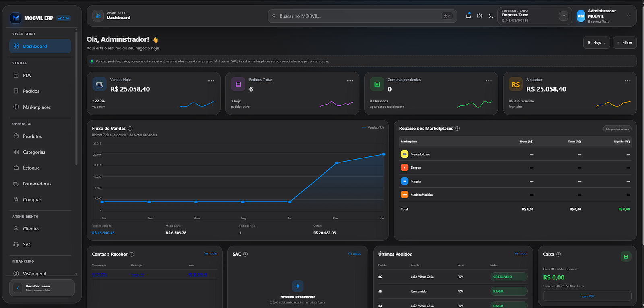Click the Vendas Hoje cart icon
644x308 pixels.
99,84
